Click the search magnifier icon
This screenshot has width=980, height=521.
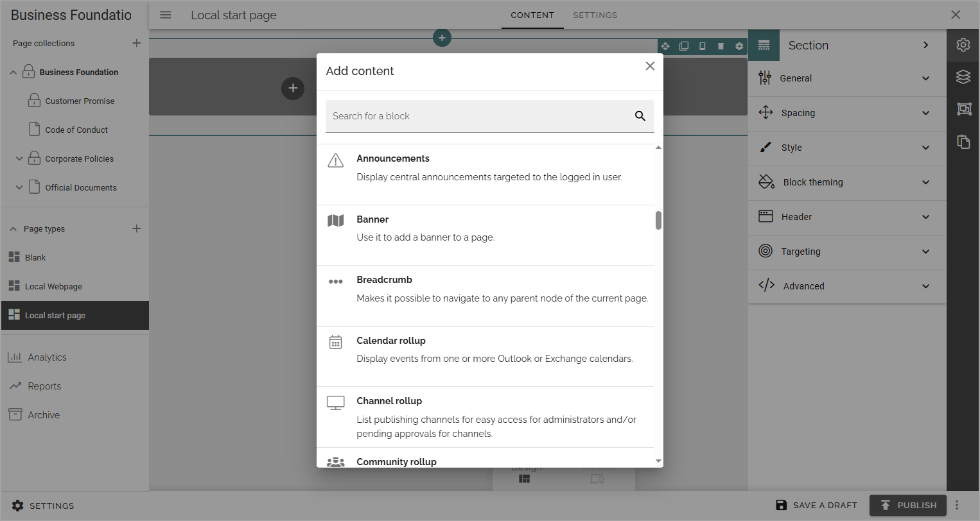coord(640,116)
